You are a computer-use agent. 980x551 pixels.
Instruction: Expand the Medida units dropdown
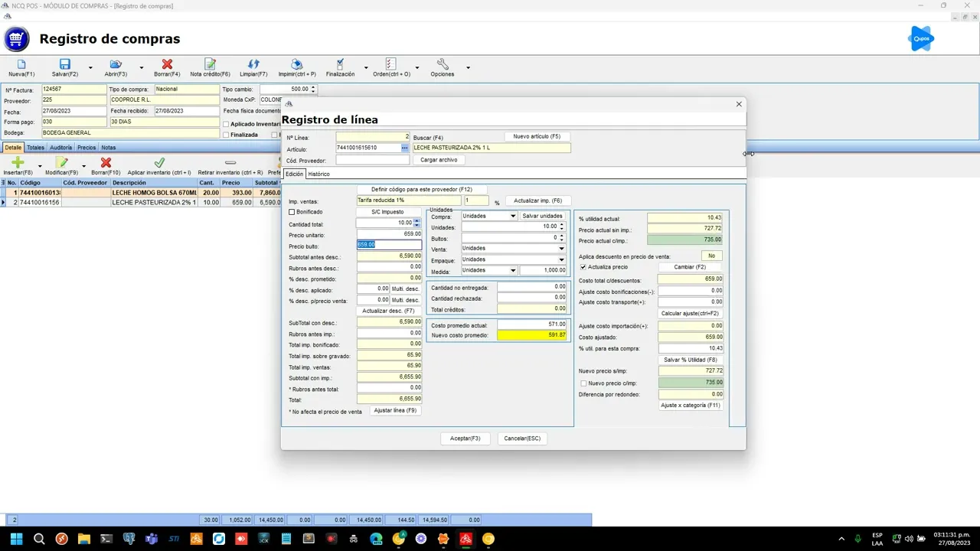(x=513, y=270)
